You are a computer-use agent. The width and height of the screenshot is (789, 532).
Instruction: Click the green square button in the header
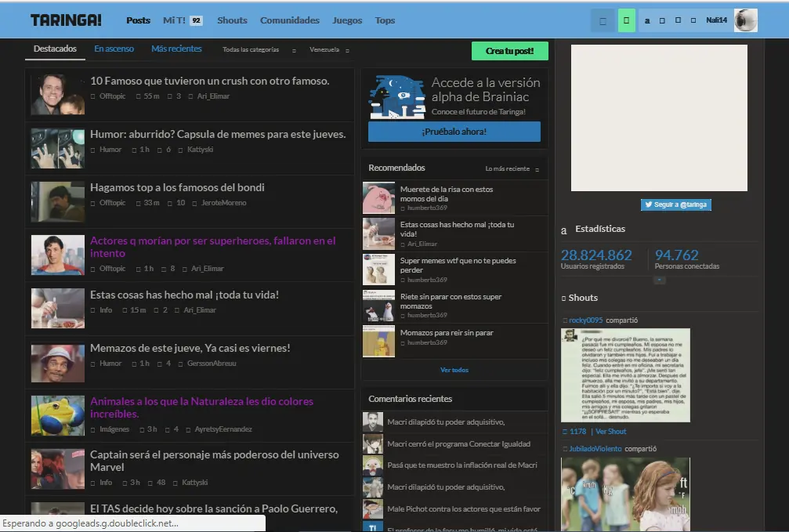click(x=627, y=20)
